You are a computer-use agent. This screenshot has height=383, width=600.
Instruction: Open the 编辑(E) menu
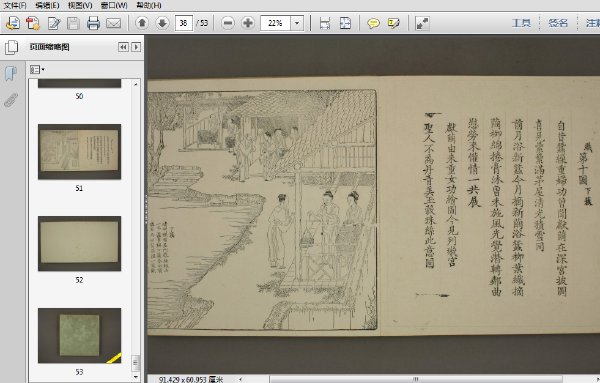47,5
